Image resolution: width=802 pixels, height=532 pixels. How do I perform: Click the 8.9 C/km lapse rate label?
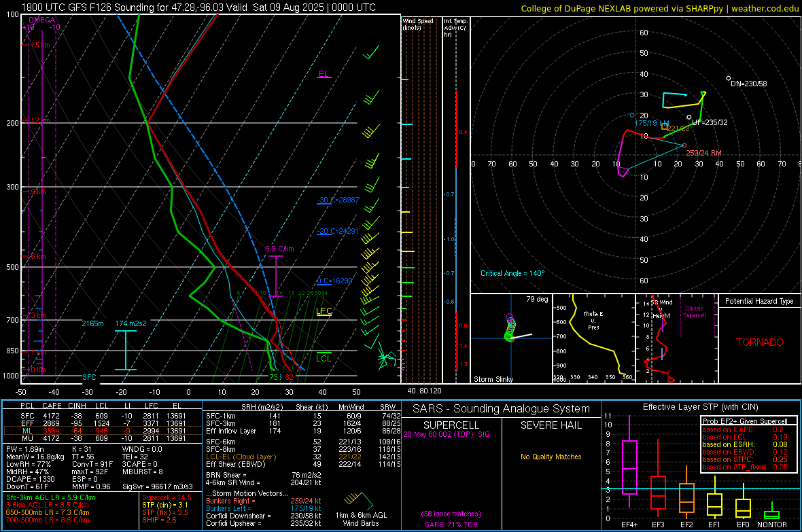pos(279,249)
